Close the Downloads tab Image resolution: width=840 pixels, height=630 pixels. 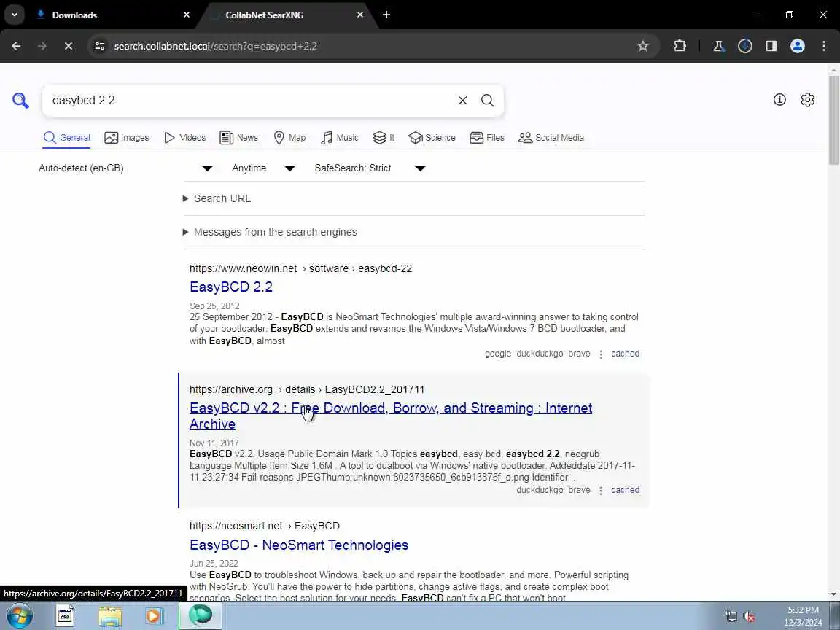(187, 15)
